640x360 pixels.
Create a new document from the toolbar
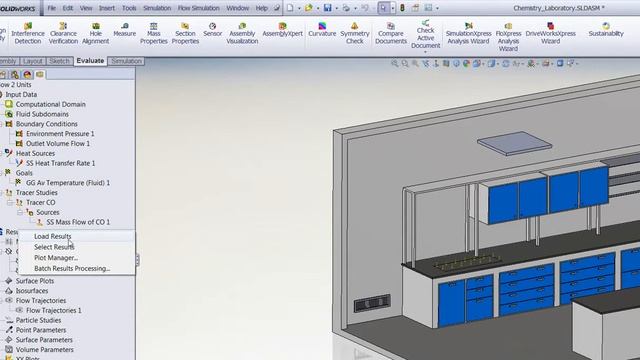pyautogui.click(x=290, y=8)
